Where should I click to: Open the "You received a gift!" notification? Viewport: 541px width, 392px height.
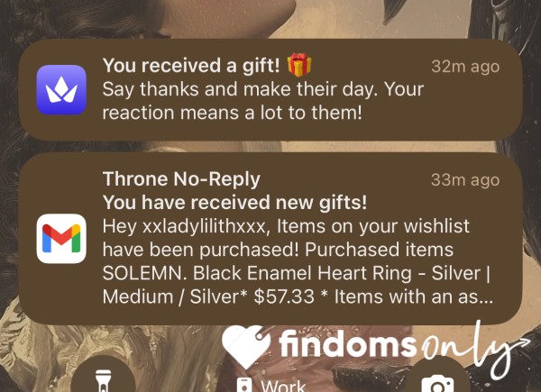[x=270, y=89]
